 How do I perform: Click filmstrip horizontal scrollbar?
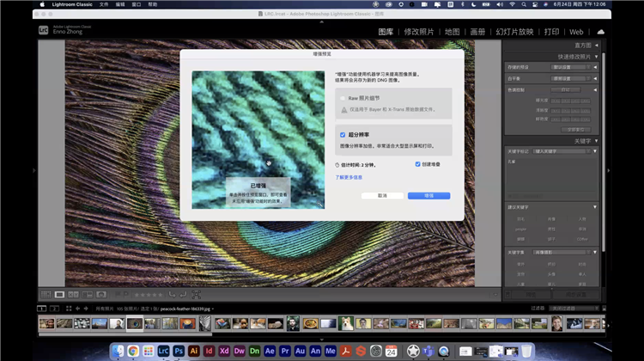point(125,334)
